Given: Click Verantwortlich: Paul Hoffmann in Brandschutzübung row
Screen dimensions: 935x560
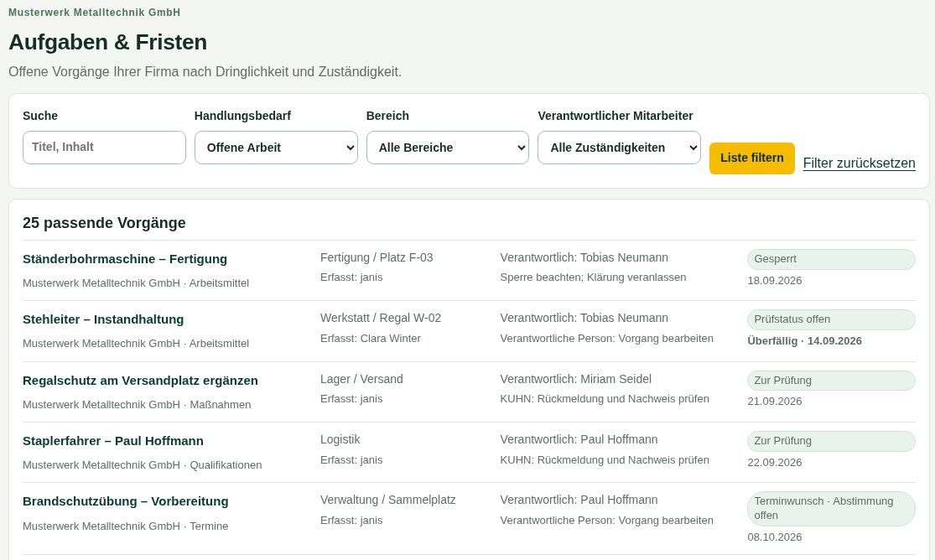Looking at the screenshot, I should coord(579,500).
